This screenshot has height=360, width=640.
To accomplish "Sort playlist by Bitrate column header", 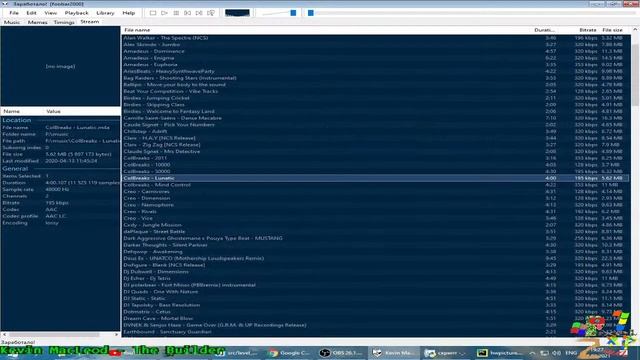I will 588,30.
